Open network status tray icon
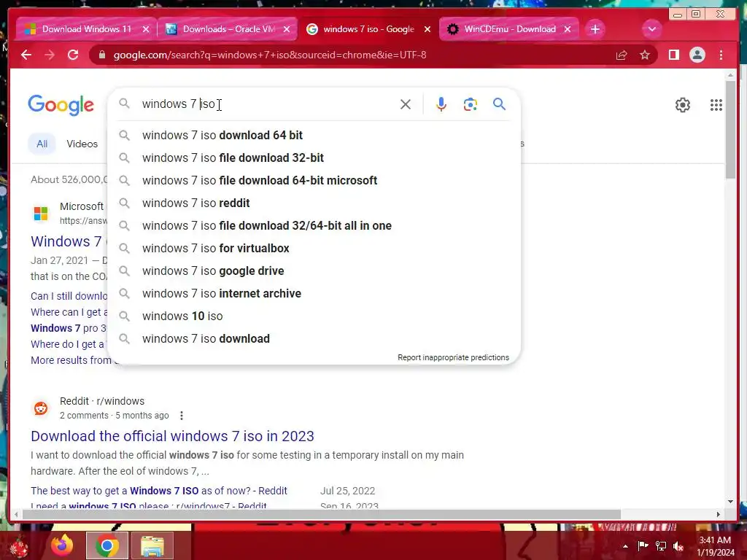This screenshot has height=560, width=747. (661, 546)
